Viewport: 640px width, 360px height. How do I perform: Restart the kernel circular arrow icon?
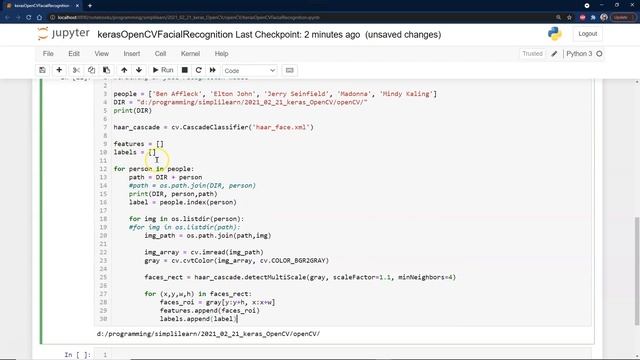[198, 70]
